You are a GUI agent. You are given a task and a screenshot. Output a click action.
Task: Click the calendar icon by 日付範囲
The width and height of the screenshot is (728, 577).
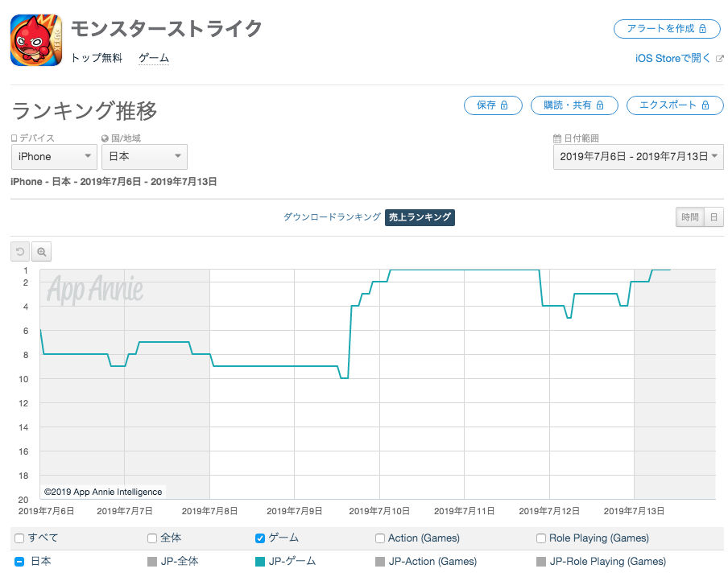click(557, 138)
